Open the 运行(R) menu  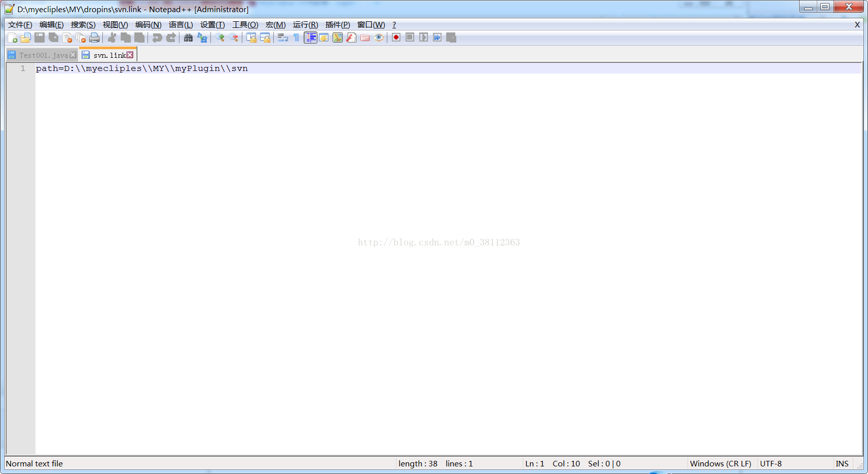[306, 25]
